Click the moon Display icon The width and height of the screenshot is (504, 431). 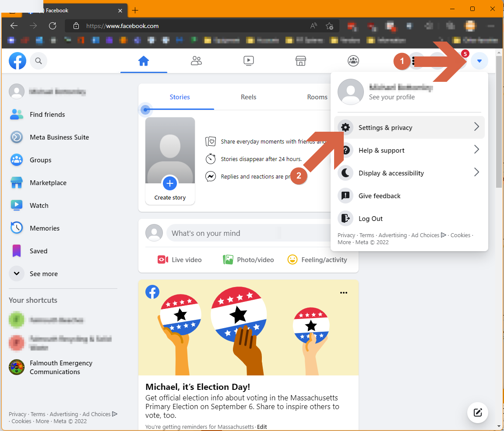345,173
